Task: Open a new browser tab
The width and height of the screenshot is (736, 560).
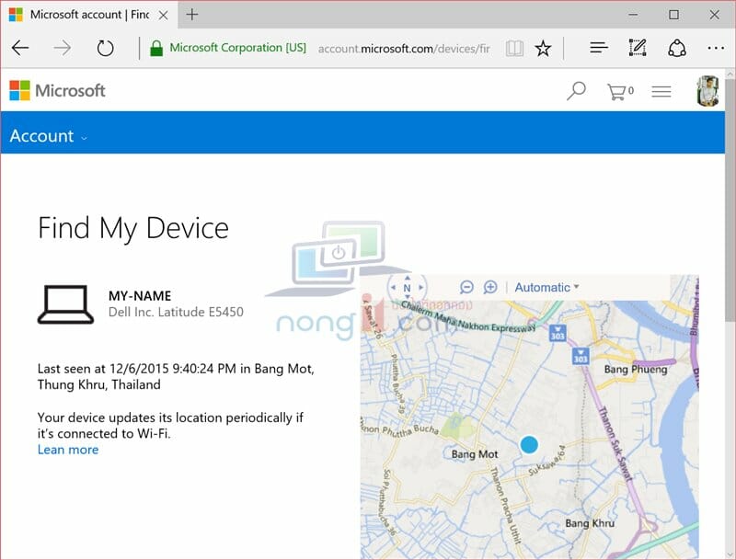Action: point(191,15)
